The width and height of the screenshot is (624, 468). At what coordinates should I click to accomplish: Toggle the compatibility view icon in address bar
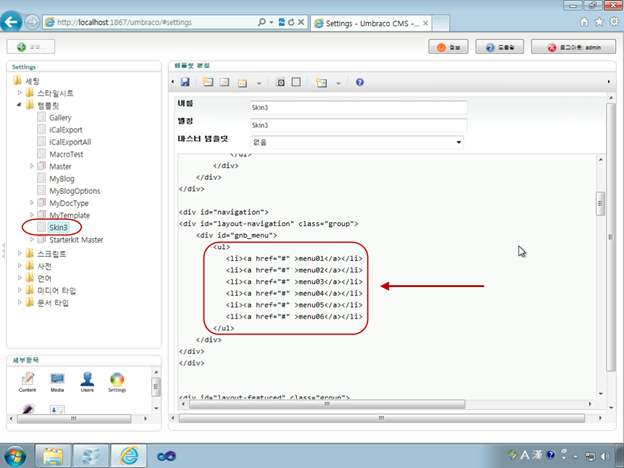282,22
